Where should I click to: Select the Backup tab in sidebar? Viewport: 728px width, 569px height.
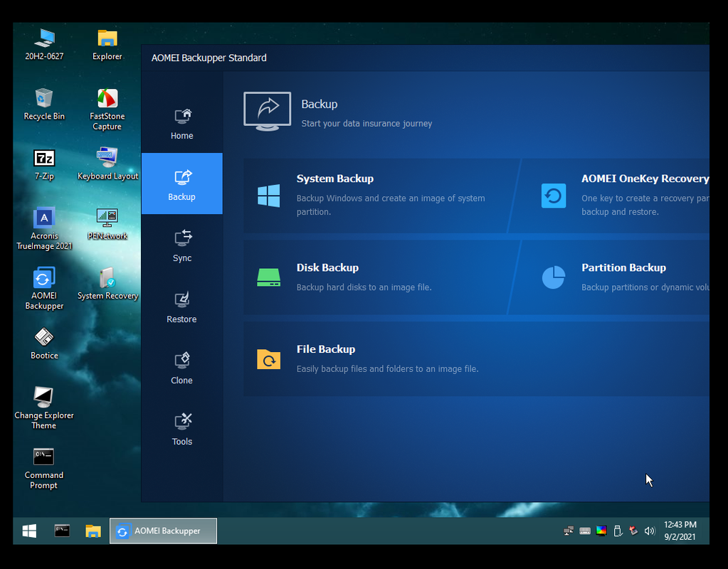(181, 184)
